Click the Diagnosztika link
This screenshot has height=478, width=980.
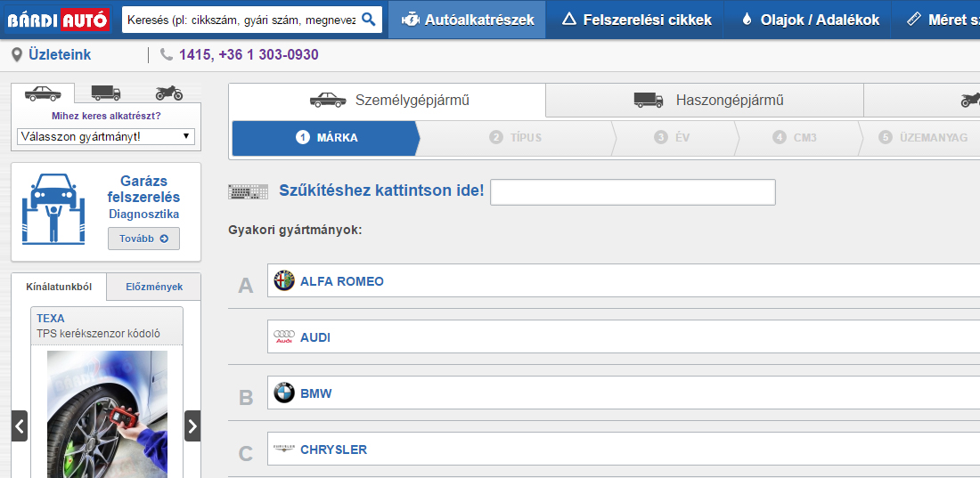coord(143,215)
